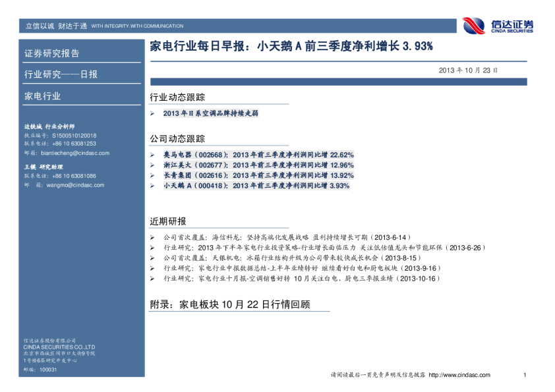555x392 pixels.
Task: Click the bullet beside the 海信科龙 report entry
Action: point(152,237)
